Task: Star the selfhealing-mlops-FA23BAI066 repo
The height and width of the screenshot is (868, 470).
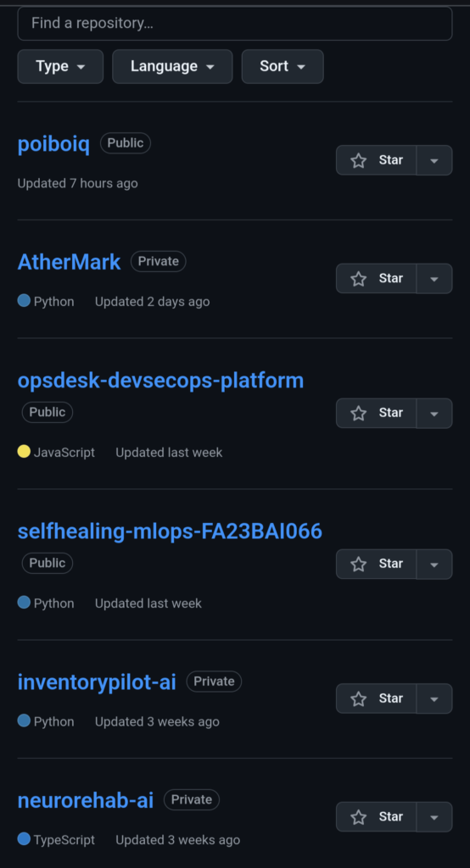Action: pos(377,564)
